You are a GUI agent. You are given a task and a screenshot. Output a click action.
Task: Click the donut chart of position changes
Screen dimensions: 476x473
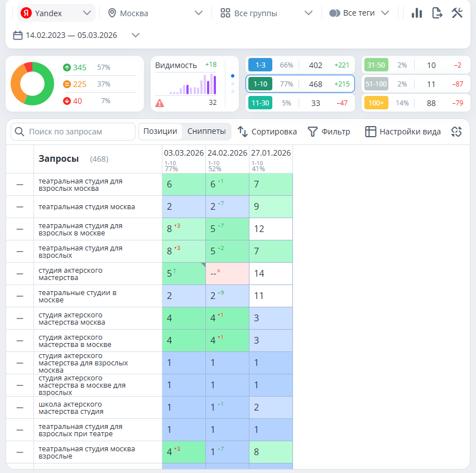tap(32, 84)
